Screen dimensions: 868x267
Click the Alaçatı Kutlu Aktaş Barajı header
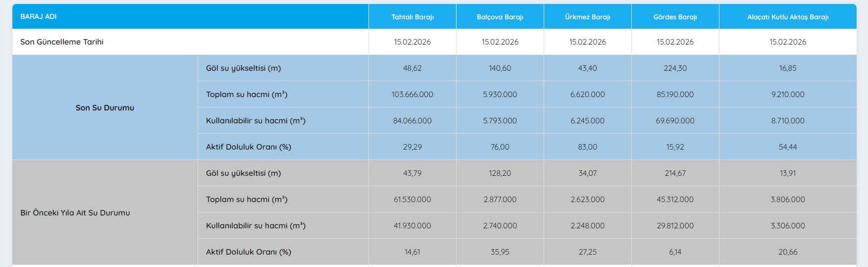[x=787, y=17]
